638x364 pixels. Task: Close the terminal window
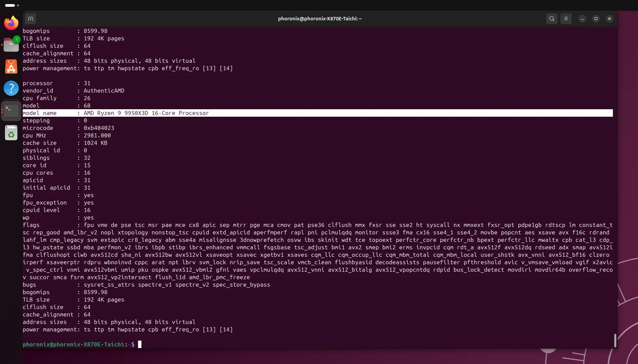(x=610, y=19)
